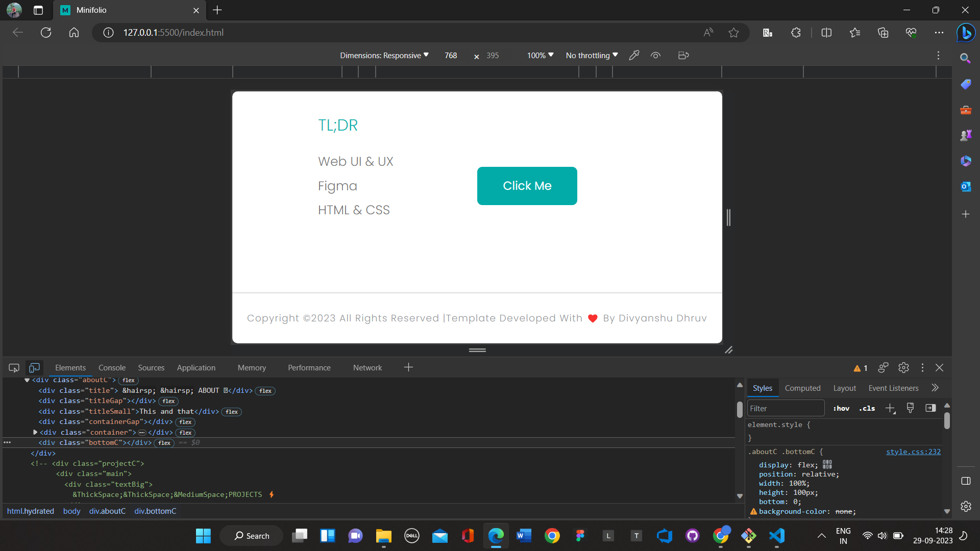The width and height of the screenshot is (980, 551).
Task: Expand the container div tree node
Action: 35,432
